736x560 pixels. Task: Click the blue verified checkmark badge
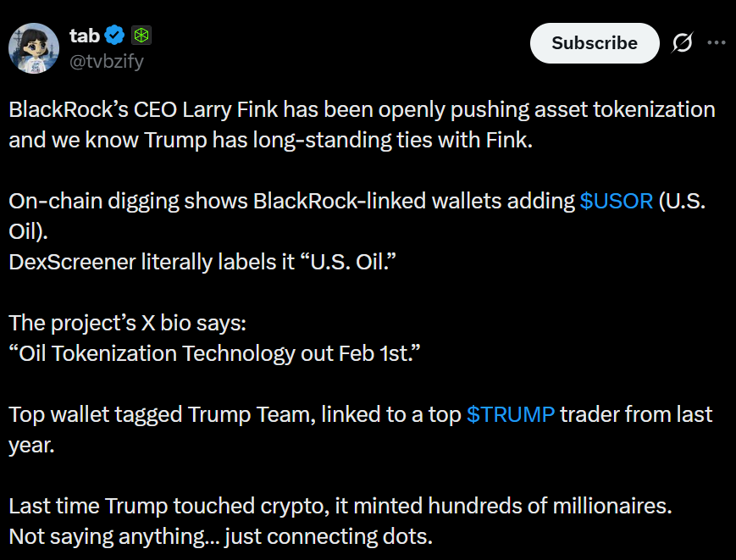coord(116,36)
